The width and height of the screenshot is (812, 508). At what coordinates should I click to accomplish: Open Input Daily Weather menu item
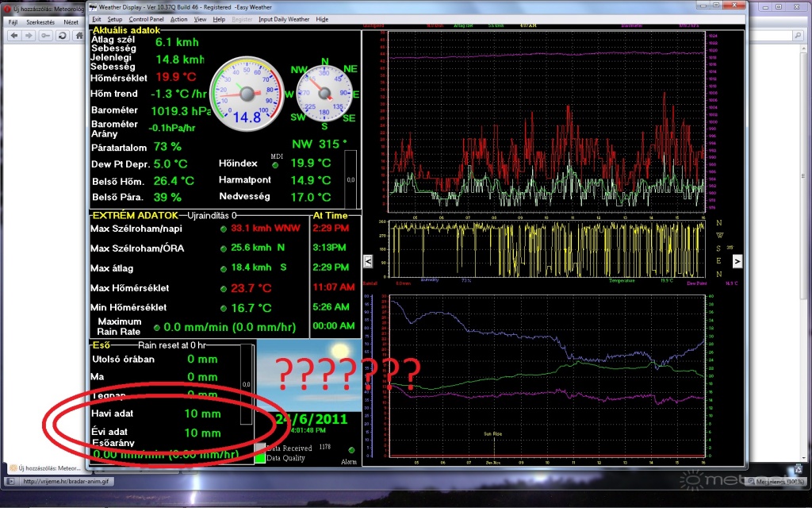pyautogui.click(x=285, y=18)
